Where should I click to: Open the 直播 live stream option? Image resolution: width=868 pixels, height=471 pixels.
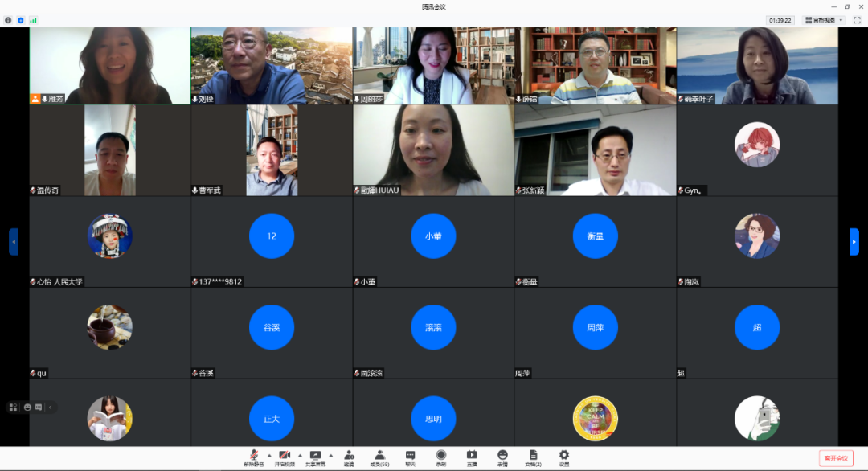tap(472, 458)
